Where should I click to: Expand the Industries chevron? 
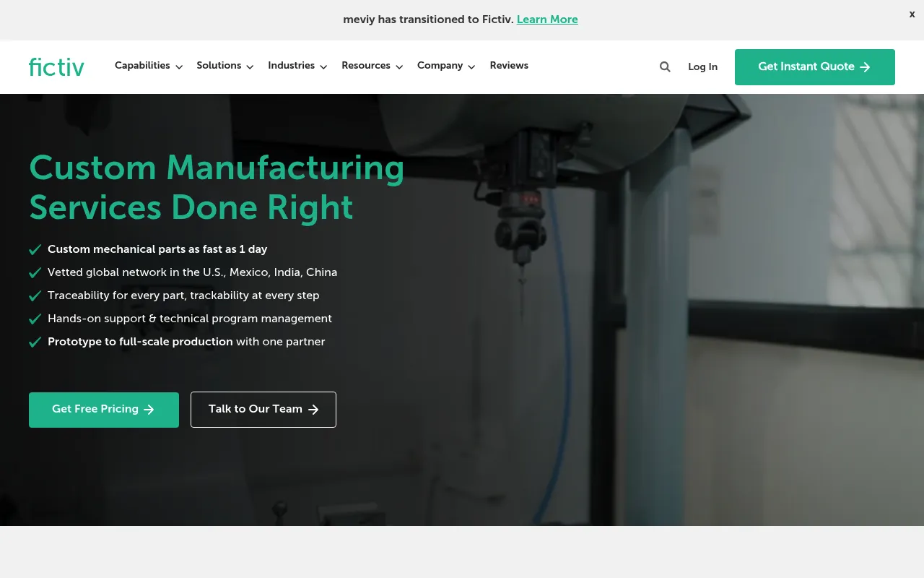point(323,66)
